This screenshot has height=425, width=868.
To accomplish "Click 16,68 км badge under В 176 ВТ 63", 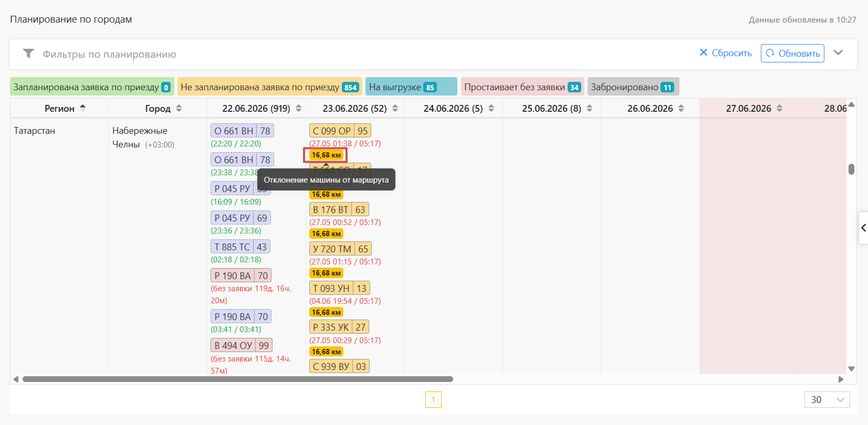I will coord(326,234).
